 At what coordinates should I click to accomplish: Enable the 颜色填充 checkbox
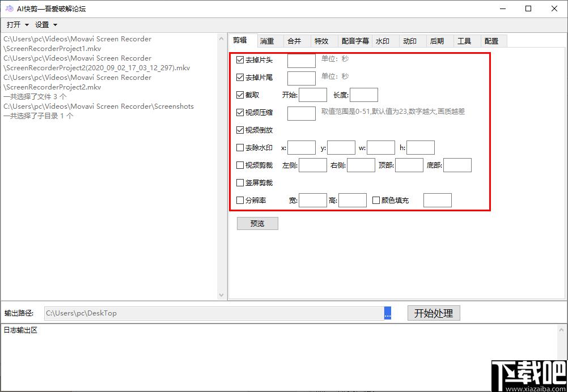376,200
